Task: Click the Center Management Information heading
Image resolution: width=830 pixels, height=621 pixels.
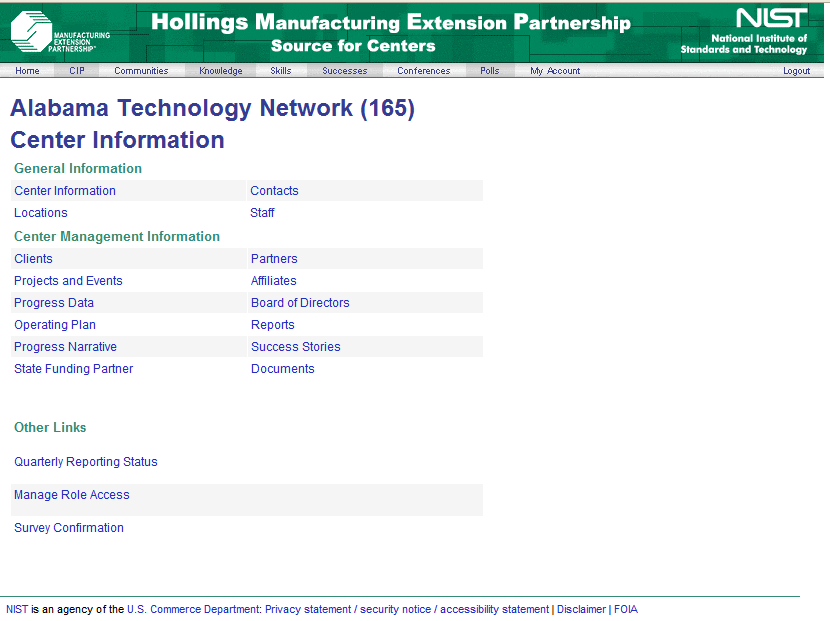Action: (116, 237)
